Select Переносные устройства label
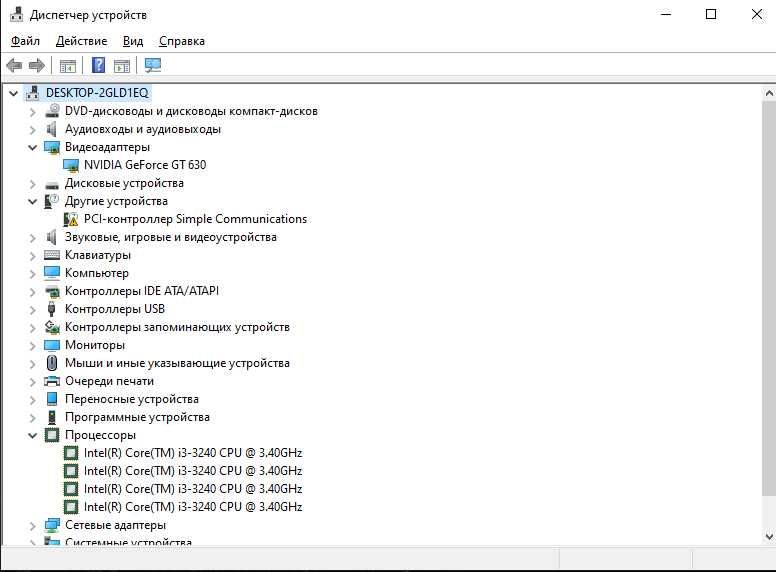Viewport: 776px width, 572px height. pos(132,399)
